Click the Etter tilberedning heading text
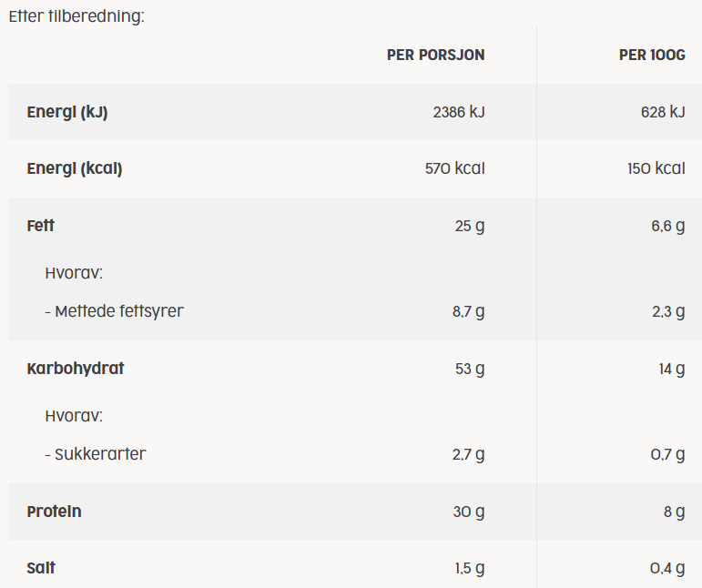 [76, 16]
